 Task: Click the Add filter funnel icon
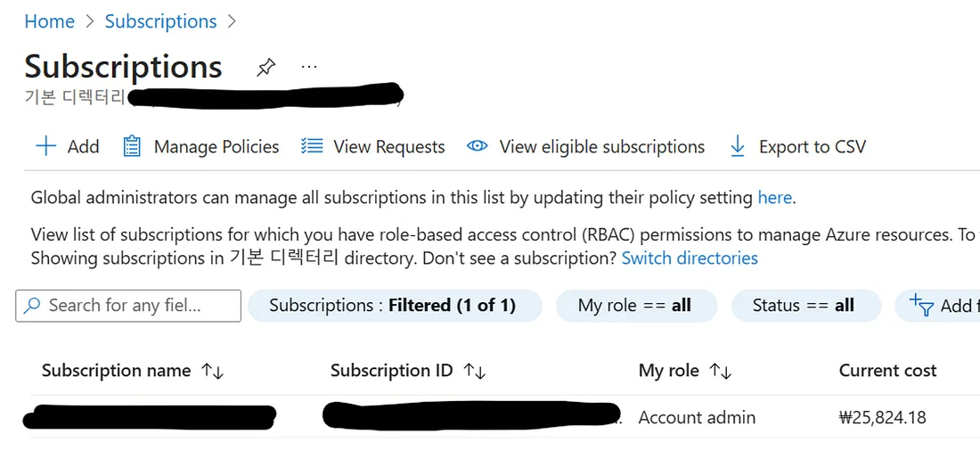[x=920, y=306]
